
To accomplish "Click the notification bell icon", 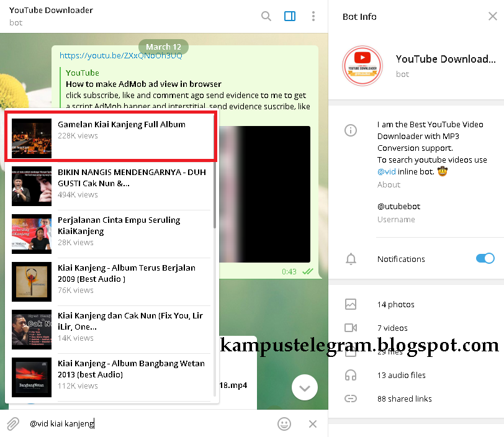I will [x=351, y=259].
